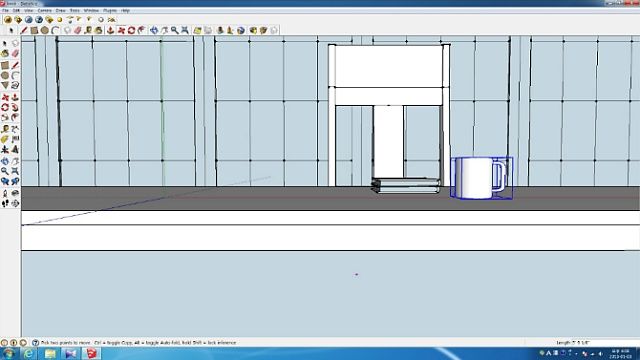Image resolution: width=640 pixels, height=360 pixels.
Task: Open the Tools menu
Action: [75, 10]
